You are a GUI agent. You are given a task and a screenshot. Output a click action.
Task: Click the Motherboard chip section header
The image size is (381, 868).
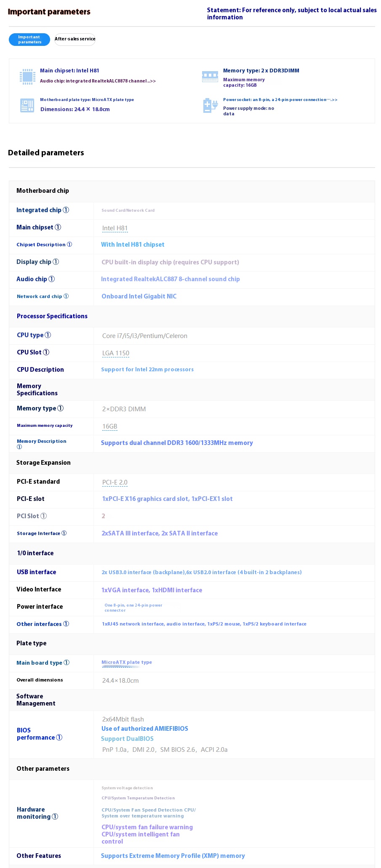43,191
